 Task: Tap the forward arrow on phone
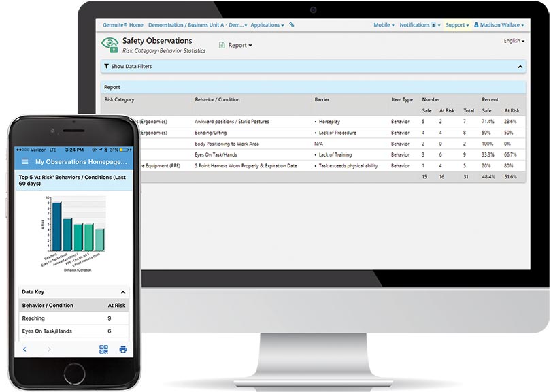[x=49, y=349]
